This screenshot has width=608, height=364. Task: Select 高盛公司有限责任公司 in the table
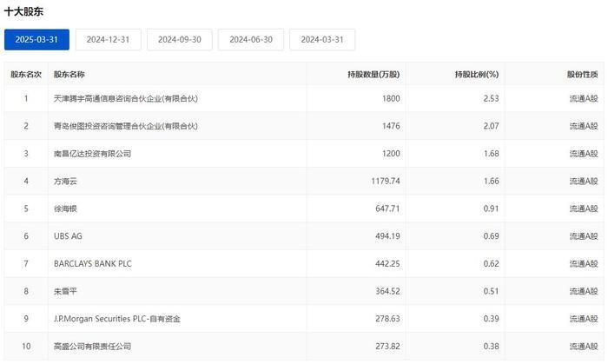pos(92,347)
